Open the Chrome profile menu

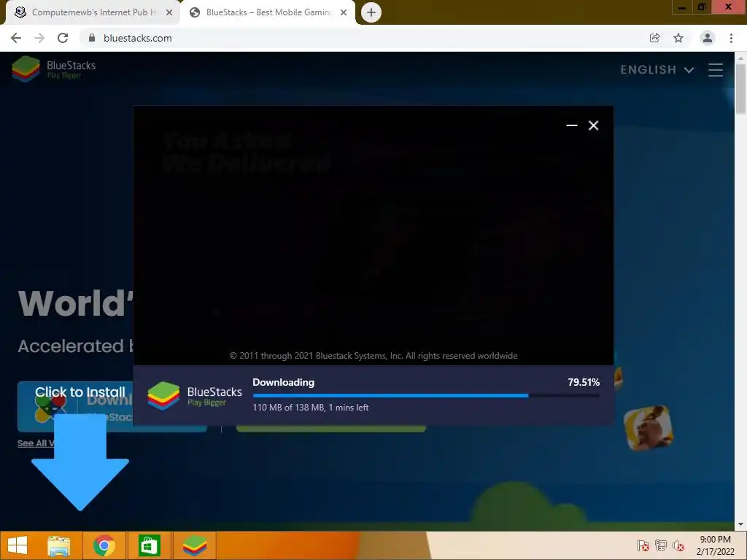pyautogui.click(x=708, y=38)
